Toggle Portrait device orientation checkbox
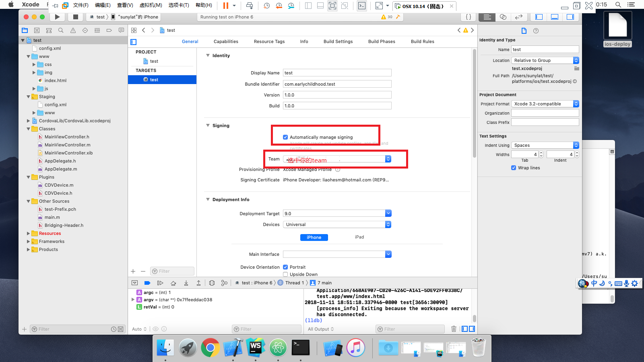Viewport: 644px width, 362px height. 285,267
